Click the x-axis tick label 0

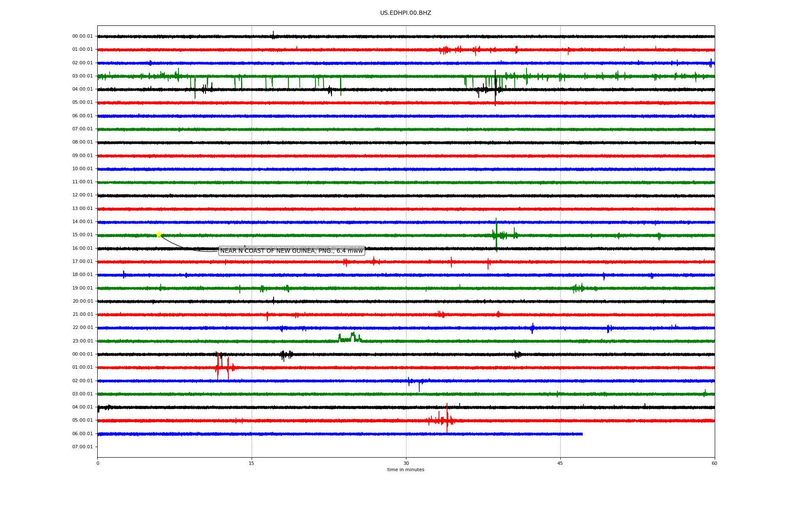pyautogui.click(x=98, y=463)
